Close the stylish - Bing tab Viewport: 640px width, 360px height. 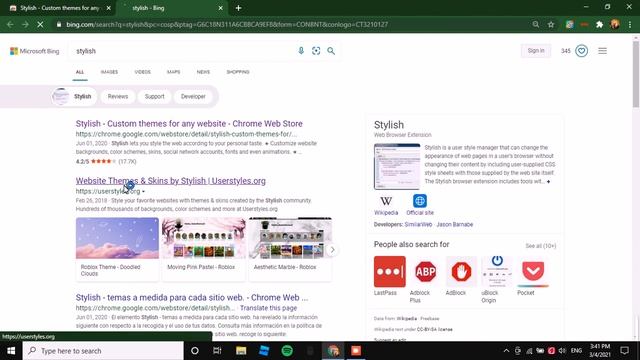pyautogui.click(x=220, y=8)
